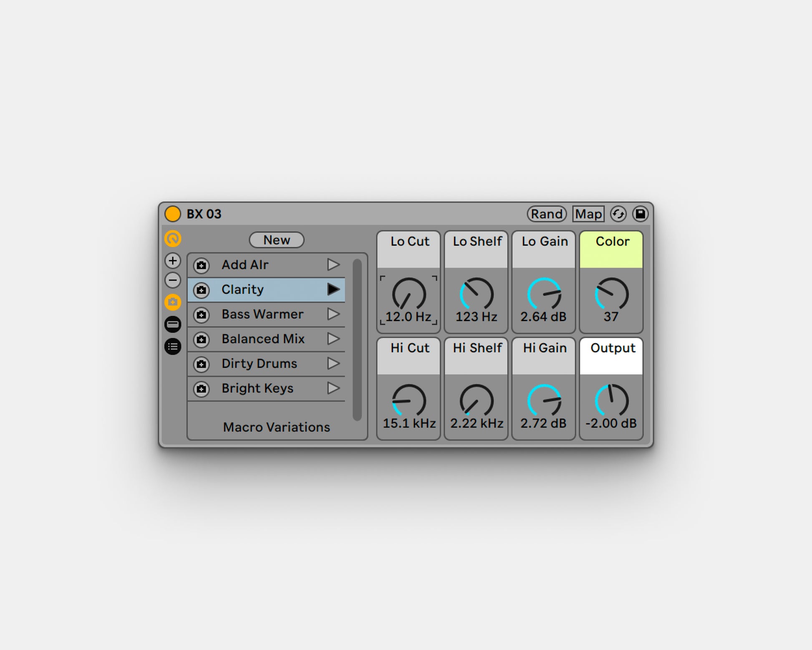Toggle the Map macro mapping mode
Screen dimensions: 812x650
[588, 214]
